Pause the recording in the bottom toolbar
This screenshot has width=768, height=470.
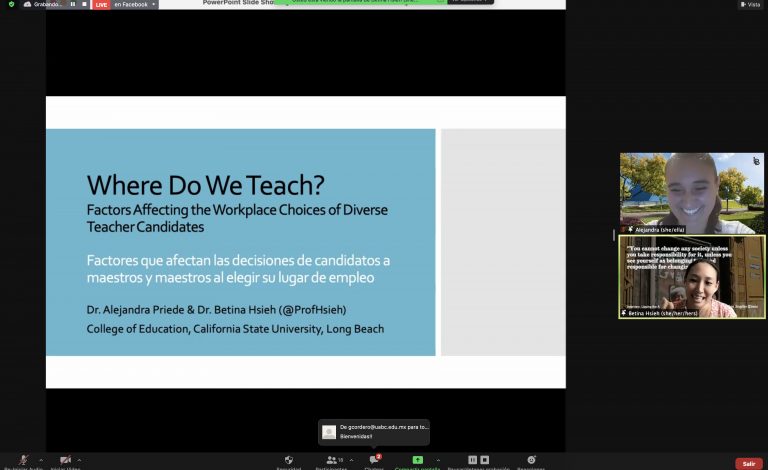coord(472,460)
